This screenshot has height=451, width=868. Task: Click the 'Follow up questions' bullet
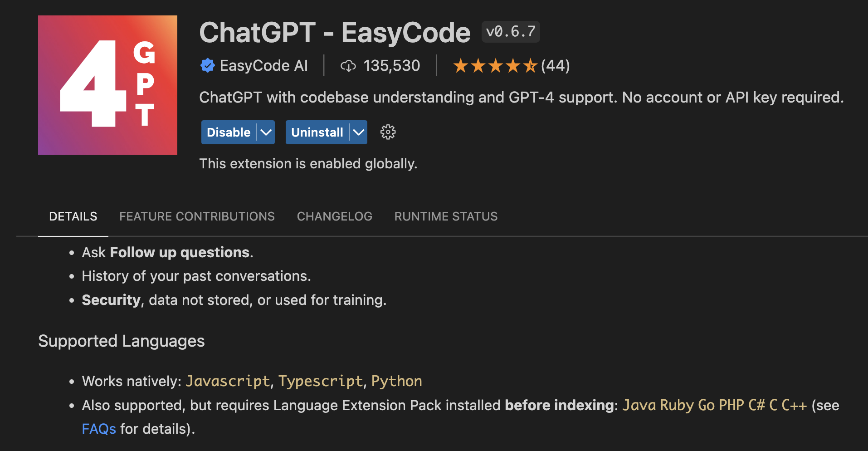point(167,252)
